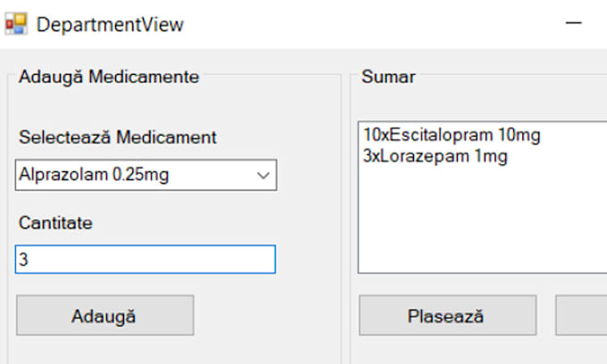Viewport: 607px width, 364px height.
Task: Click the DepartmentView app icon in title bar
Action: pos(16,24)
